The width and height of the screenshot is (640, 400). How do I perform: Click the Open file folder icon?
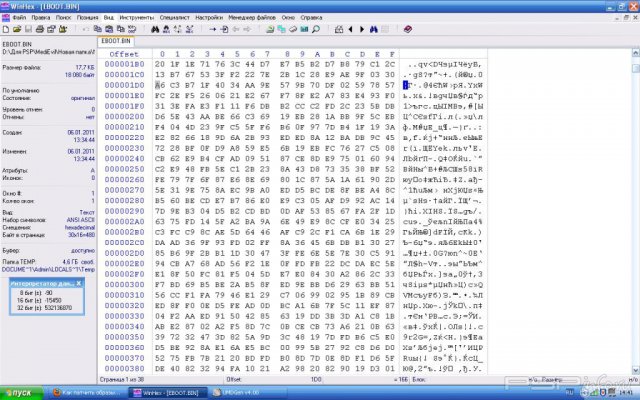(x=17, y=29)
